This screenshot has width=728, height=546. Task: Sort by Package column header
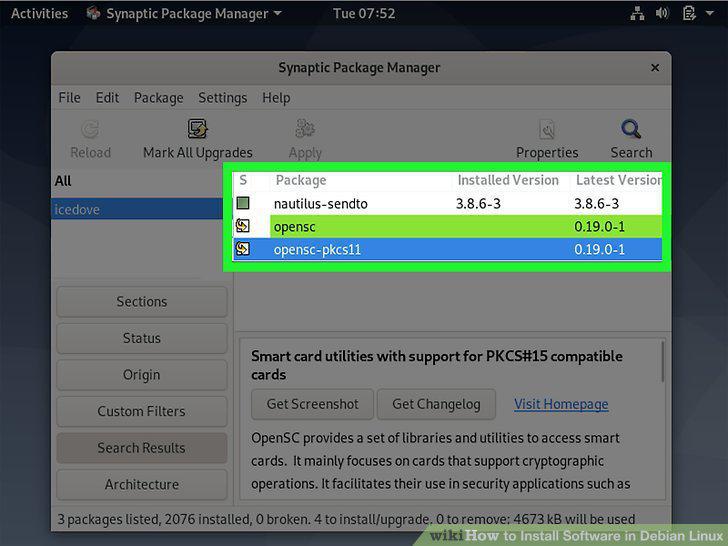click(361, 180)
